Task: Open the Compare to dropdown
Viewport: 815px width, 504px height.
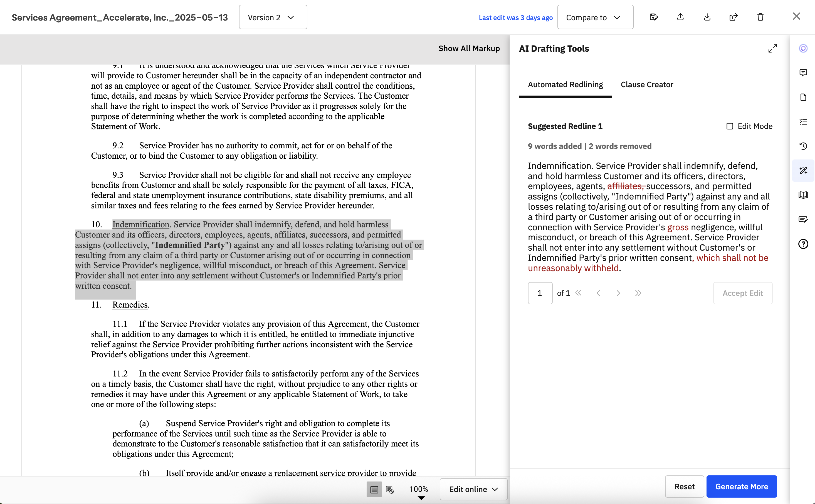Action: tap(595, 17)
